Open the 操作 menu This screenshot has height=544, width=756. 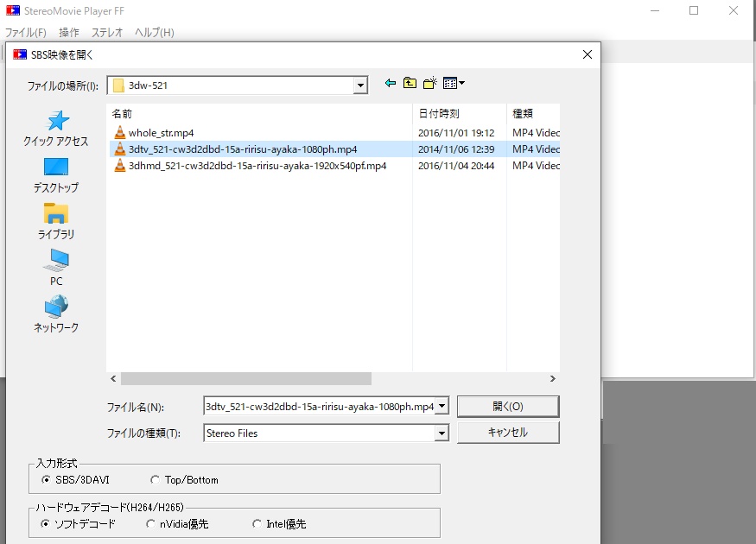pyautogui.click(x=69, y=32)
